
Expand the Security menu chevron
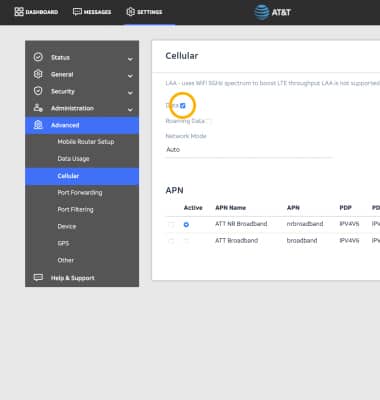coord(130,93)
